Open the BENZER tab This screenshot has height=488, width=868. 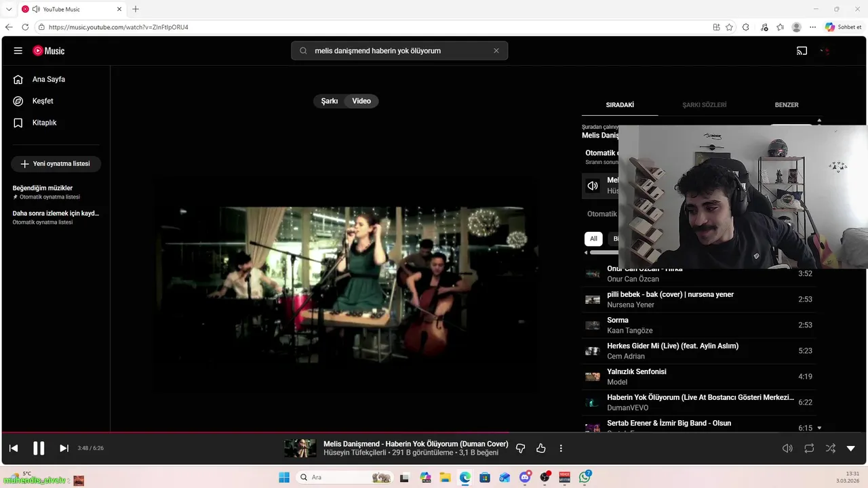787,105
